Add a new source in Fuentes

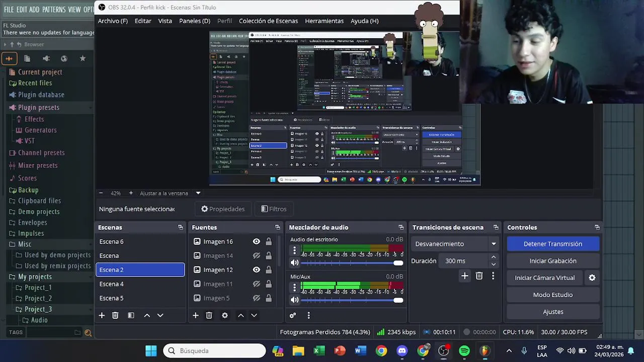[196, 315]
